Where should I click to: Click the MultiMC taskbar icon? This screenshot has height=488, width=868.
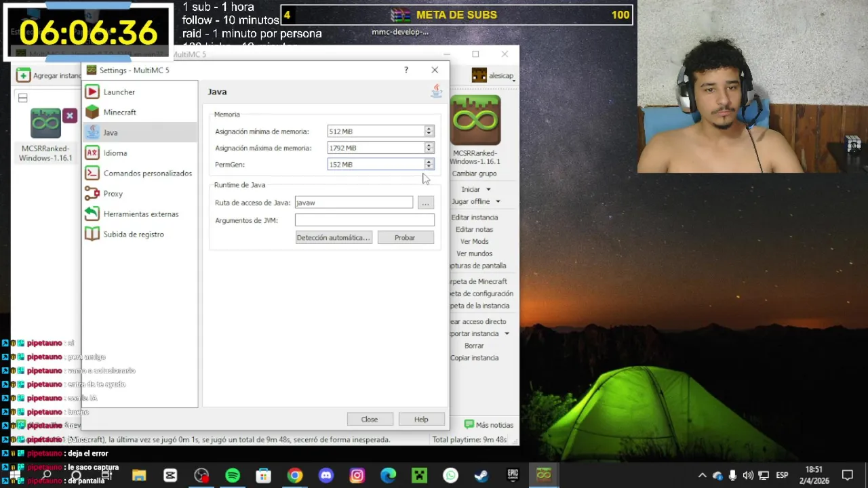pos(544,476)
